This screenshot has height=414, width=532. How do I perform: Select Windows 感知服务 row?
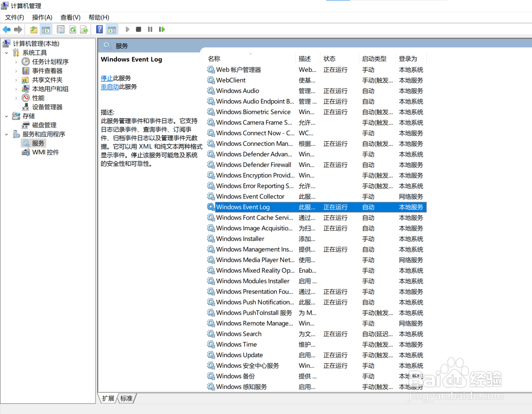tap(316, 387)
